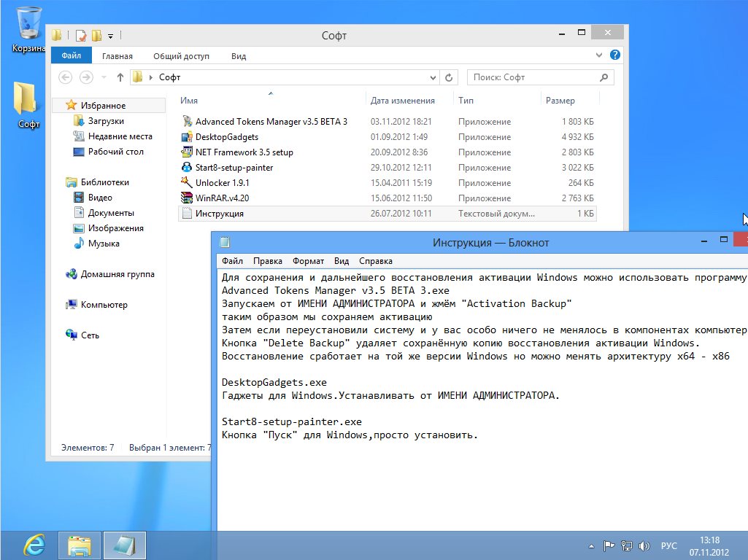748x560 pixels.
Task: Open recent locations dropdown arrow
Action: click(104, 77)
